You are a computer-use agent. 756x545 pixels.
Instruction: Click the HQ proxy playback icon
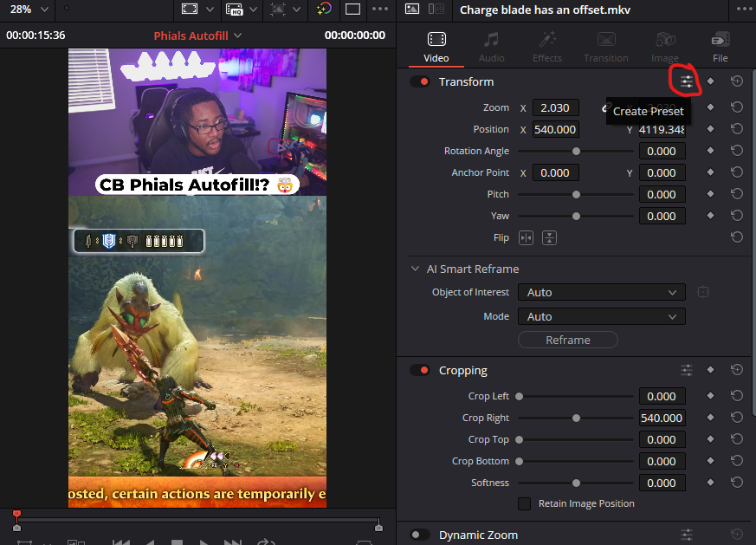235,10
